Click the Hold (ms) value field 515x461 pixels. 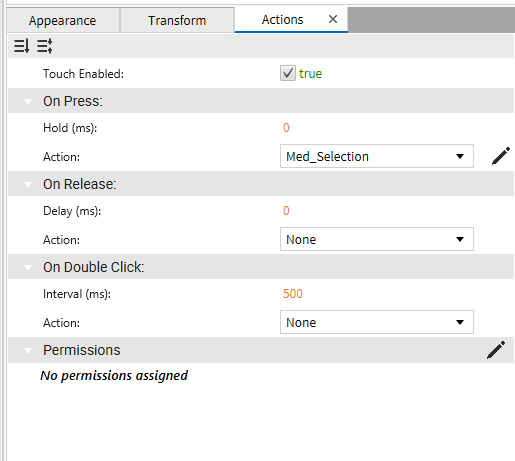coord(286,128)
